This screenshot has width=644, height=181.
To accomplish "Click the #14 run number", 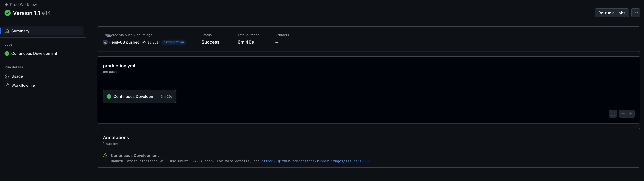I will tap(46, 13).
